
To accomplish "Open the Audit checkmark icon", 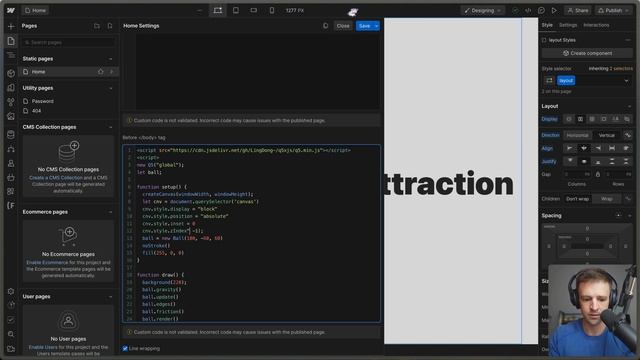I will (11, 320).
